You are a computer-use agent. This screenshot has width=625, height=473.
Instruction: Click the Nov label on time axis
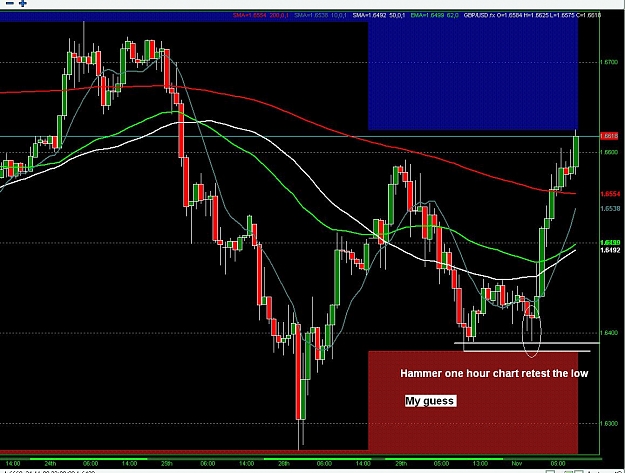click(517, 463)
